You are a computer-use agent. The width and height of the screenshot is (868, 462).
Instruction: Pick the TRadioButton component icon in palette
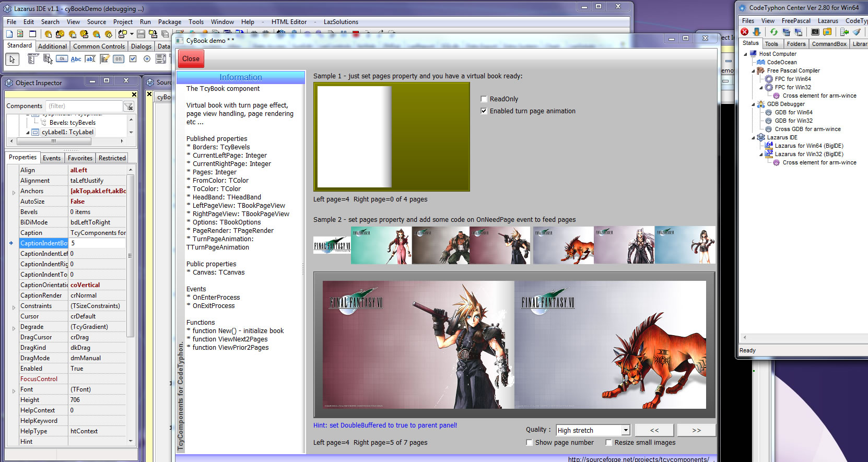(147, 59)
